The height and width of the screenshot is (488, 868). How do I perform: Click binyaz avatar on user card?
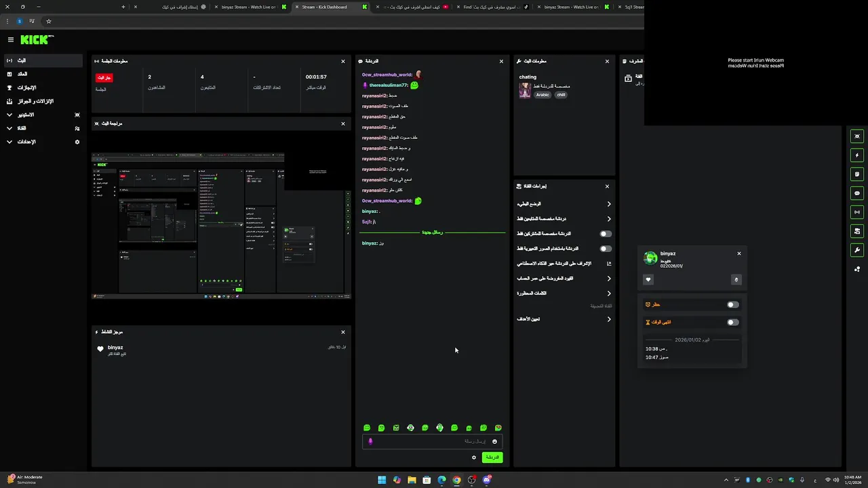pyautogui.click(x=650, y=258)
